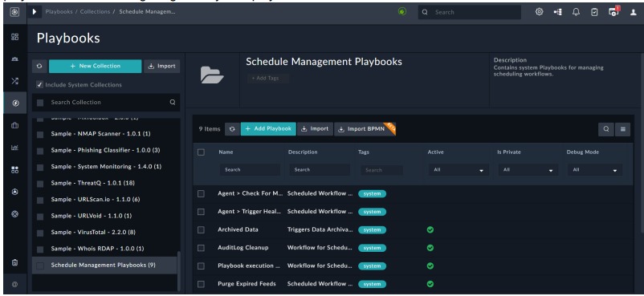Viewport: 644px width, 296px height.
Task: Click the Import BPMN button
Action: click(365, 129)
